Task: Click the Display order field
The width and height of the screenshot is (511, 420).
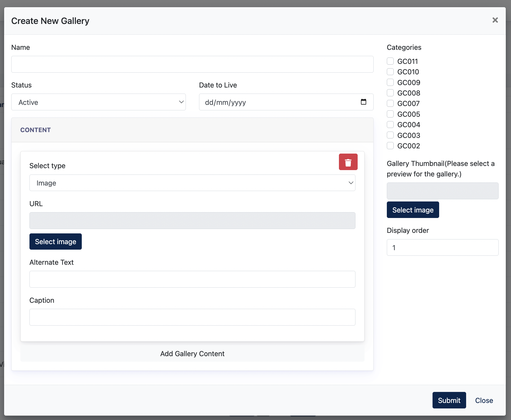Action: point(442,247)
